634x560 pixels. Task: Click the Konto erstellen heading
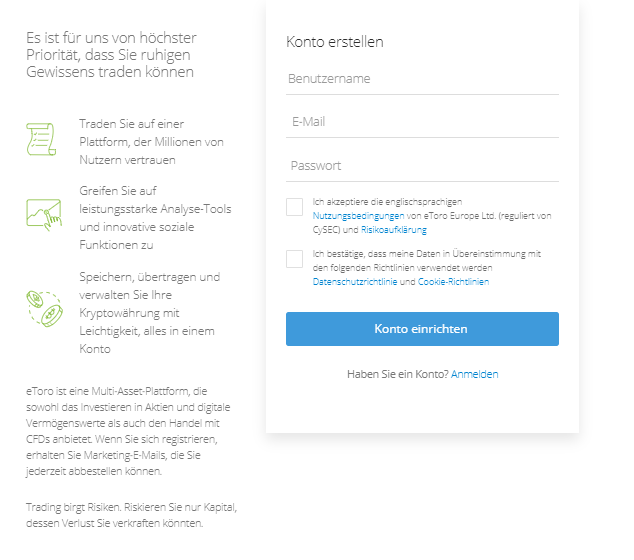[335, 42]
